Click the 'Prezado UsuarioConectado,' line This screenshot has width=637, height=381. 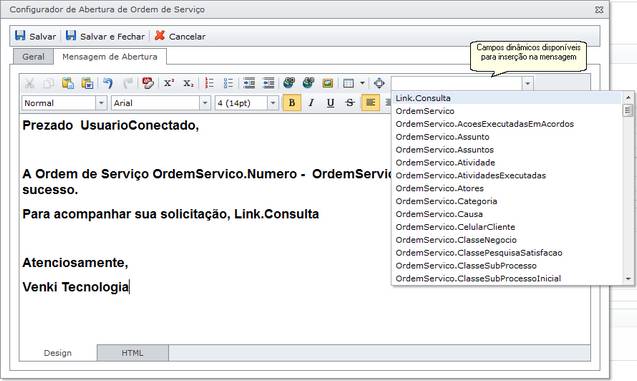click(x=110, y=125)
